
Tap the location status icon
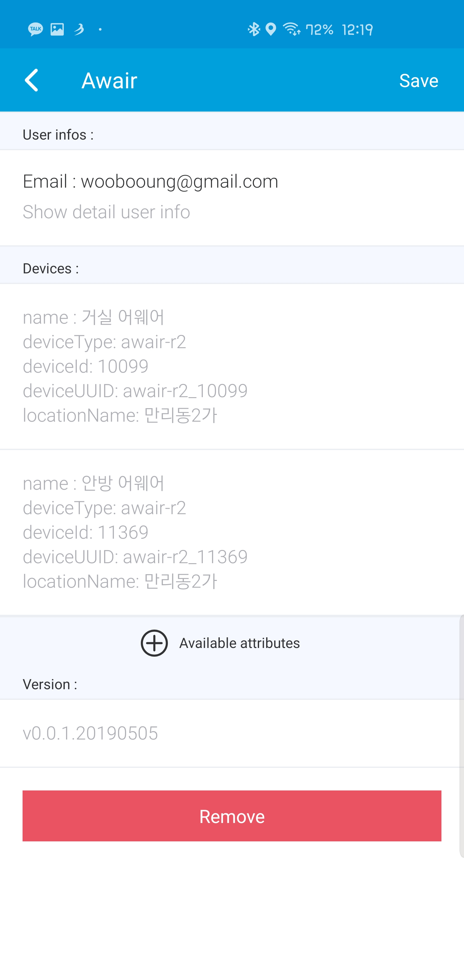coord(271,29)
